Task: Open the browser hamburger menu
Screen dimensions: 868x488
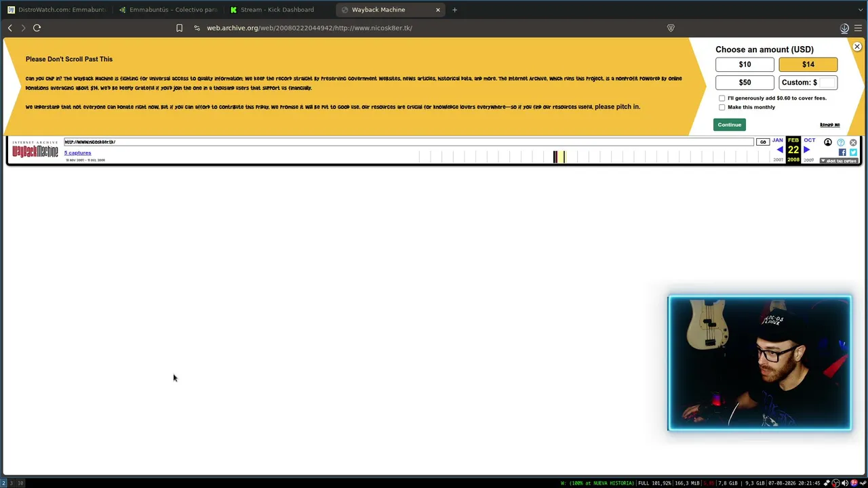Action: click(858, 28)
